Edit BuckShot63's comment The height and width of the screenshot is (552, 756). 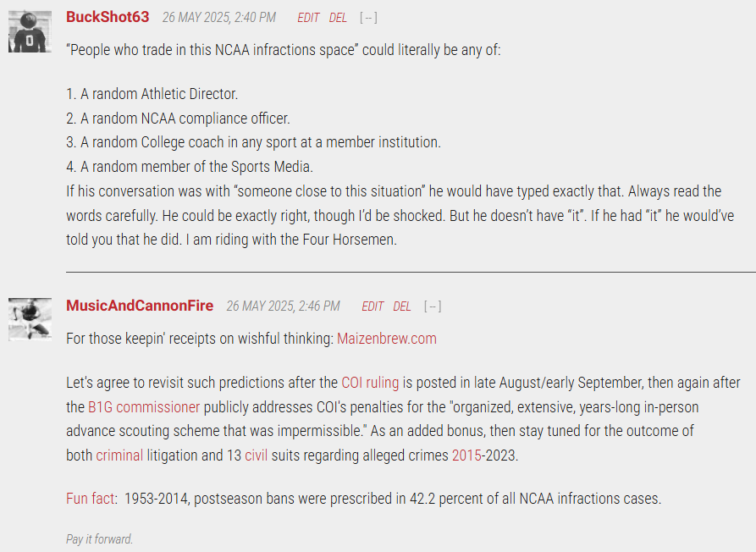coord(308,18)
